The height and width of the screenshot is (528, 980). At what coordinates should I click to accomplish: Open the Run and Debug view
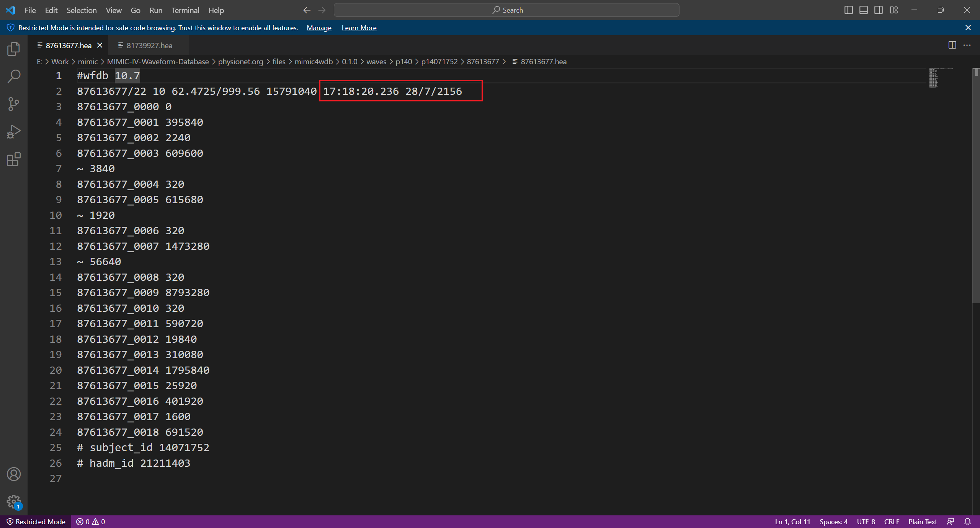point(14,132)
